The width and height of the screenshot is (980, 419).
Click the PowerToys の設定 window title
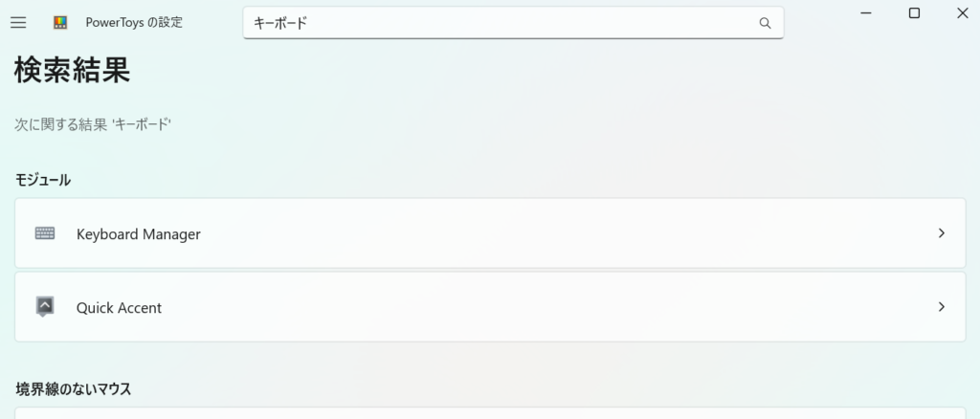coord(134,23)
